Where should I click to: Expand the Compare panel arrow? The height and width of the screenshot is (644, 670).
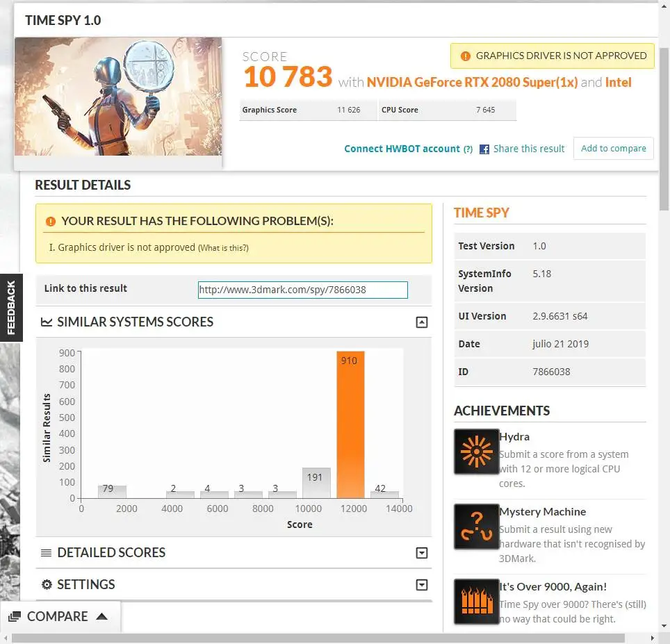pyautogui.click(x=101, y=616)
